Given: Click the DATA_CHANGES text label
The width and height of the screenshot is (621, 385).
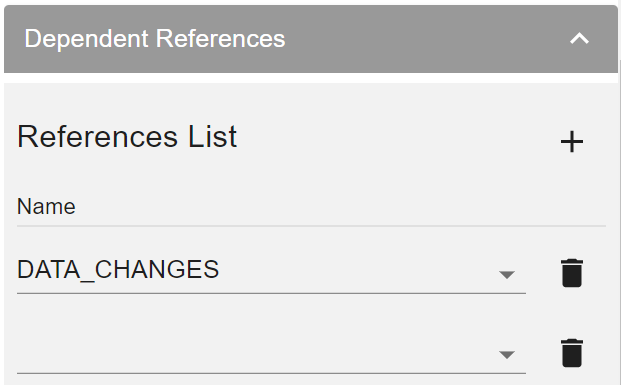Looking at the screenshot, I should (x=118, y=270).
